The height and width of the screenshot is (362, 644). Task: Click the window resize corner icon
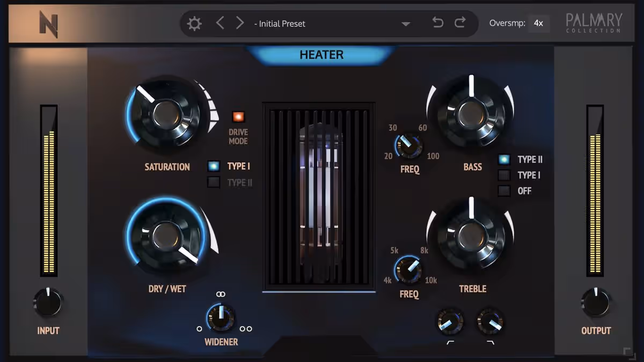tap(630, 353)
